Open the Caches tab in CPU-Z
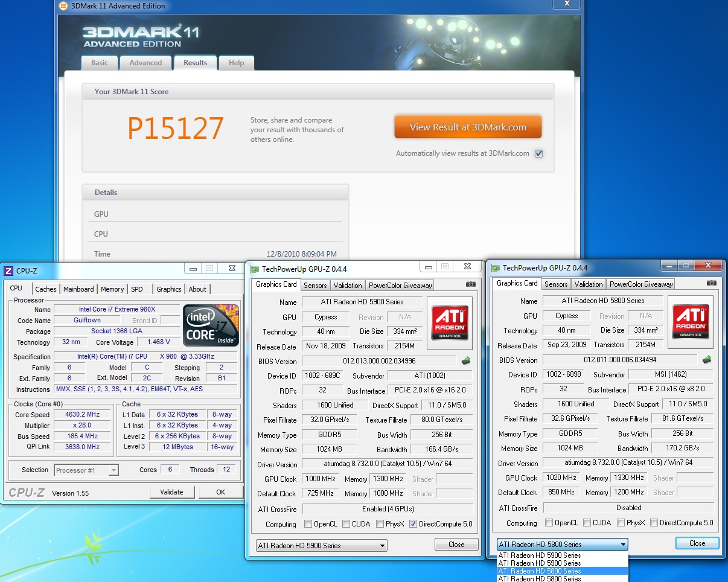The height and width of the screenshot is (582, 728). 45,289
